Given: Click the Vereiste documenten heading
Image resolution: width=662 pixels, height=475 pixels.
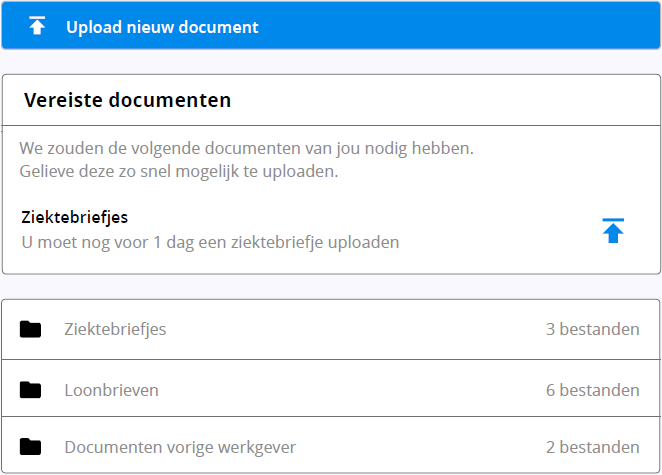Looking at the screenshot, I should [128, 100].
